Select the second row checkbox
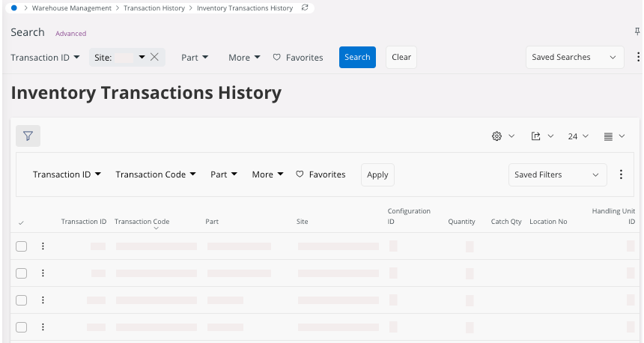Image resolution: width=644 pixels, height=343 pixels. pyautogui.click(x=22, y=273)
